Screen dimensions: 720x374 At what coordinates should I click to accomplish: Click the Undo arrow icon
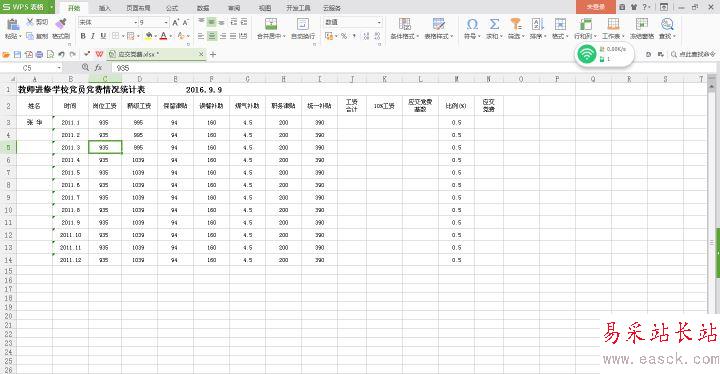tap(62, 54)
